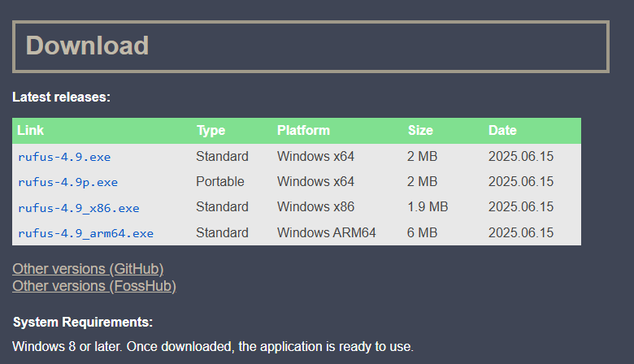Screen dimensions: 634x364
Task: Click the System Requirements heading
Action: [x=82, y=323]
